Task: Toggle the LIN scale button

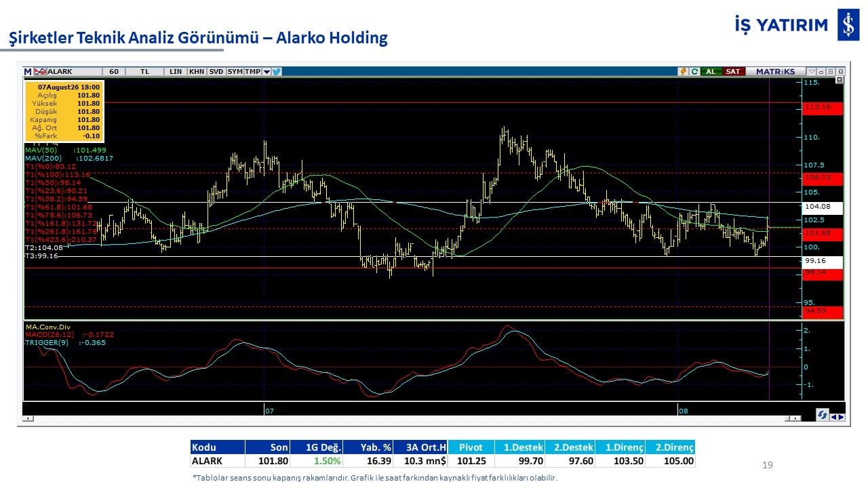Action: 176,71
